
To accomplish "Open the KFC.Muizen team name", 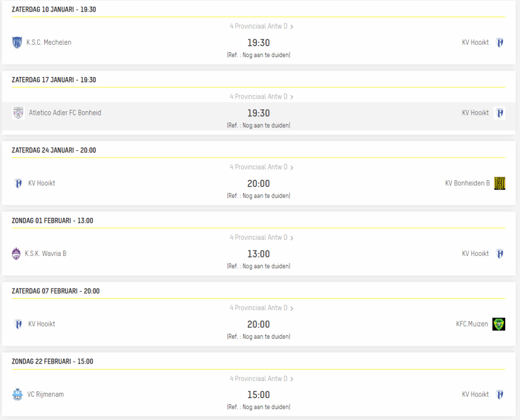I will (x=472, y=324).
